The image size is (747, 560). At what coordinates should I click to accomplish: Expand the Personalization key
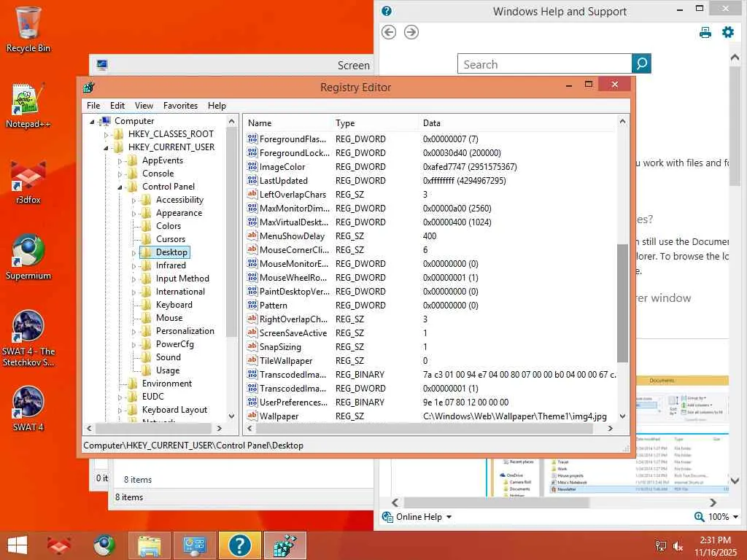[x=134, y=332]
